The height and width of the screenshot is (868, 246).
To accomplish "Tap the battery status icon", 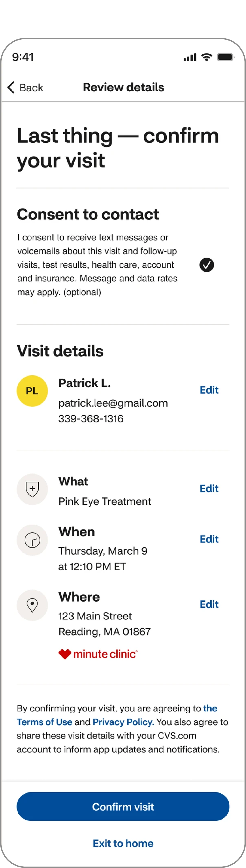I will 225,57.
